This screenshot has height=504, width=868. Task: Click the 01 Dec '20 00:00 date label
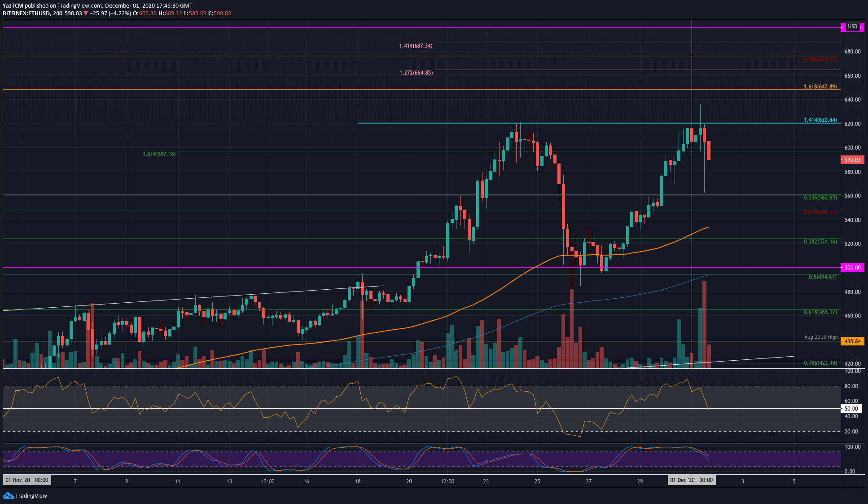click(691, 480)
